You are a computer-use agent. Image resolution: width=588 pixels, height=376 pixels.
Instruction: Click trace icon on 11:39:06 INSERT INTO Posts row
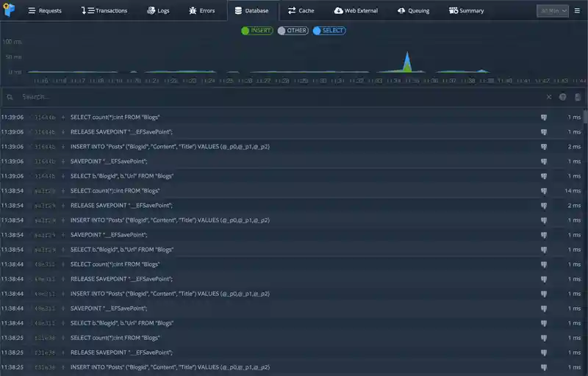(544, 147)
